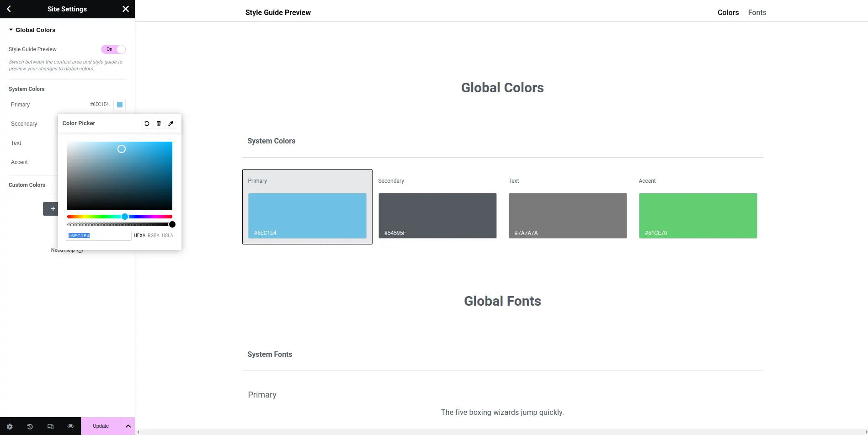The width and height of the screenshot is (868, 435).
Task: Switch to Responsive Mode icon
Action: pyautogui.click(x=50, y=426)
